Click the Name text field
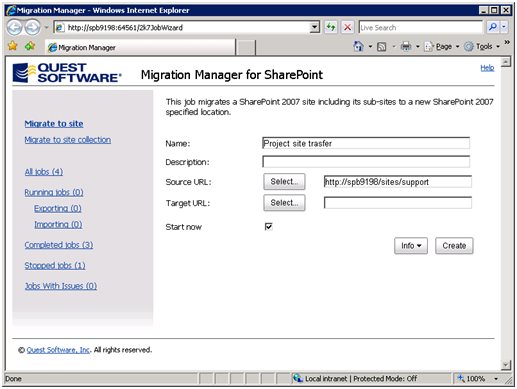This screenshot has width=517, height=389. click(366, 143)
